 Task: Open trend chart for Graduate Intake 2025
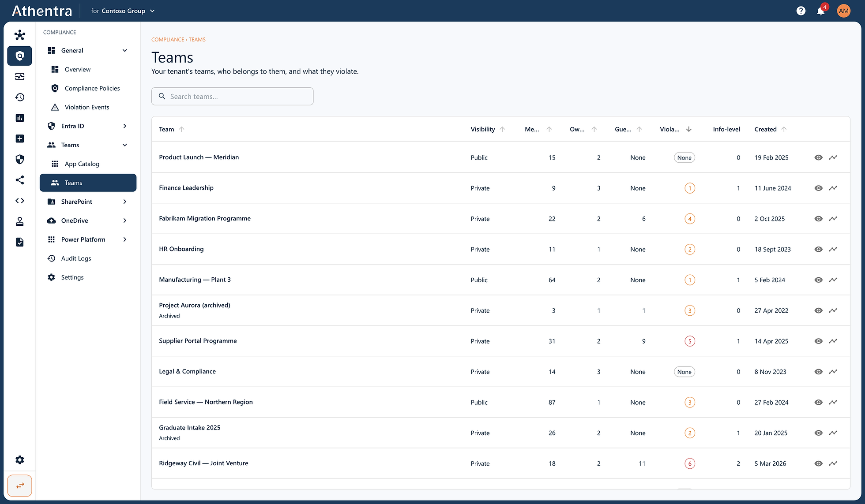(x=833, y=433)
